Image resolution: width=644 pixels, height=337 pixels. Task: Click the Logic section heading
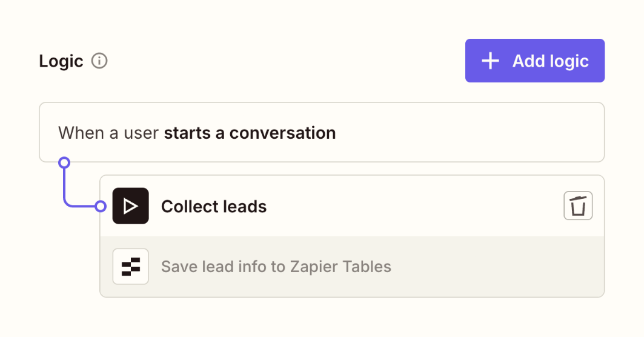pos(61,61)
